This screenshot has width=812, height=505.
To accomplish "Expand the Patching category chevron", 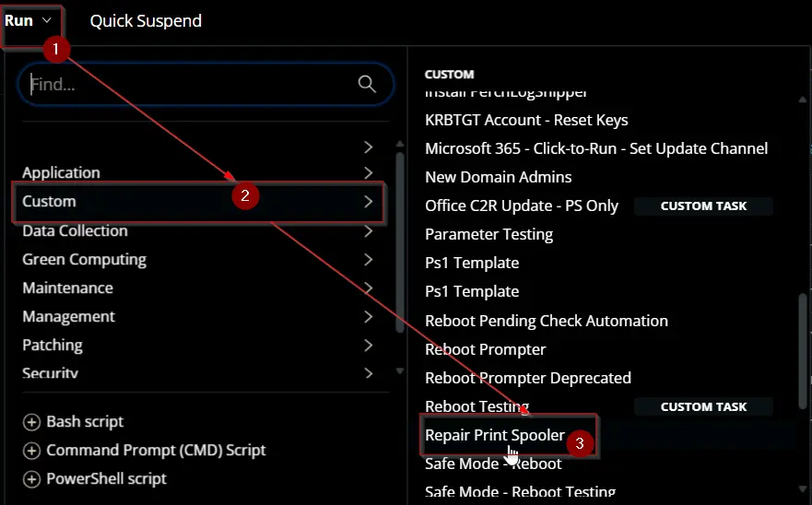I will coord(368,345).
